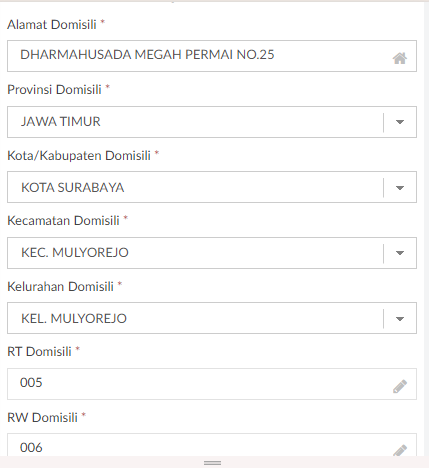
Task: Click the KEC. MULYOREJO selection box
Action: pyautogui.click(x=212, y=253)
